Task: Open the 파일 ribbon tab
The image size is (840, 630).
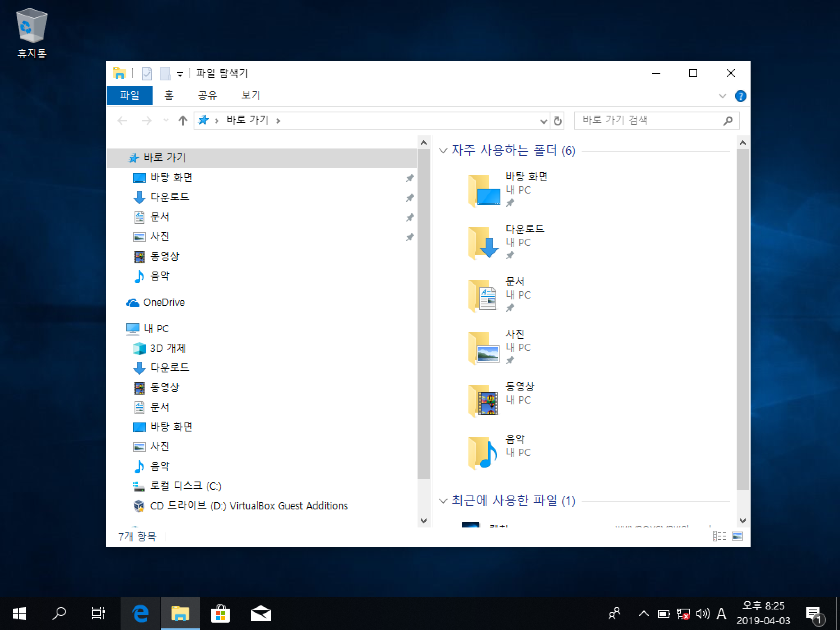Action: [x=130, y=96]
